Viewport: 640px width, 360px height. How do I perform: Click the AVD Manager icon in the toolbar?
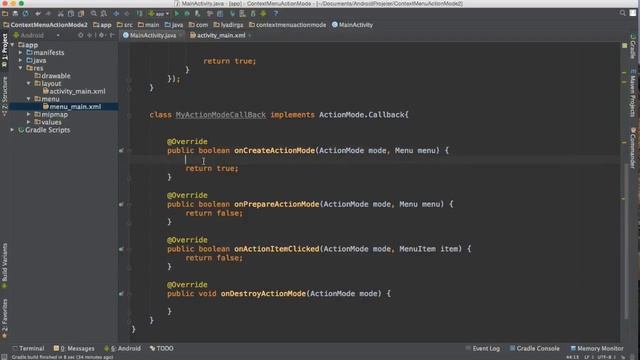[242, 13]
